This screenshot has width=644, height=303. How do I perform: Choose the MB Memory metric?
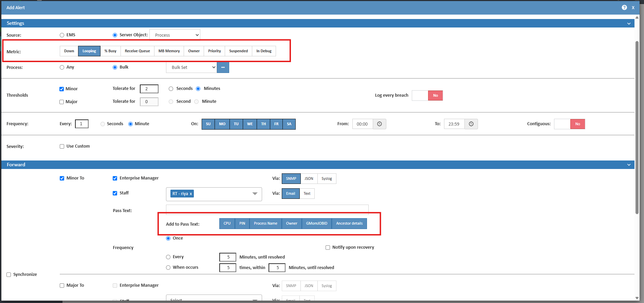tap(169, 51)
